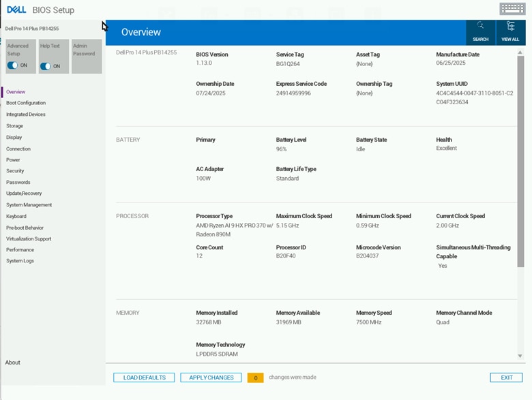Image resolution: width=532 pixels, height=400 pixels.
Task: Click scrollbar up arrow
Action: tap(520, 52)
